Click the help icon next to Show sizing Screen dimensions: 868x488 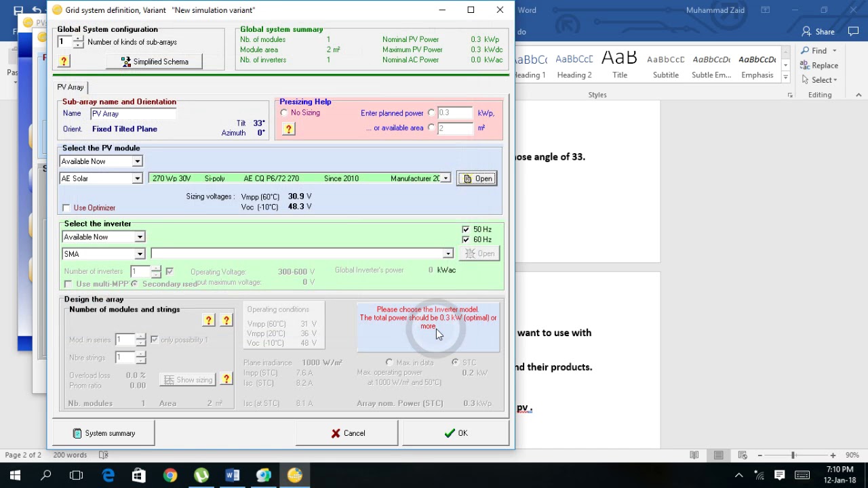[226, 380]
